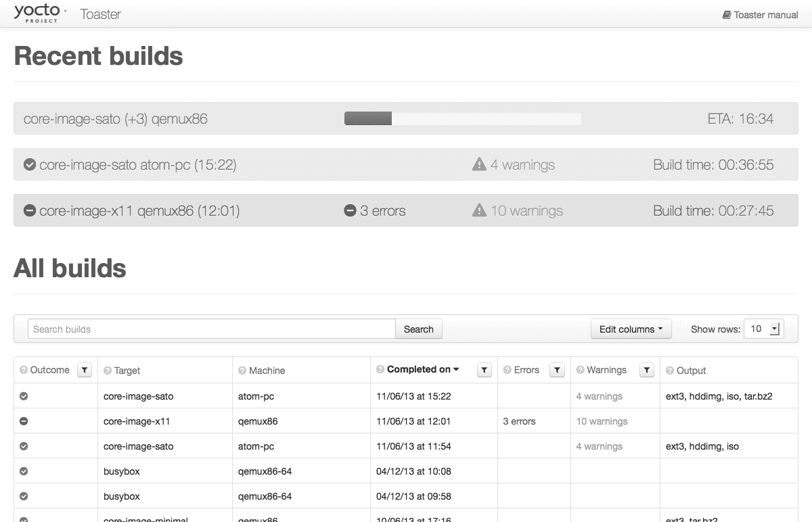Open first busybox target in table

122,471
